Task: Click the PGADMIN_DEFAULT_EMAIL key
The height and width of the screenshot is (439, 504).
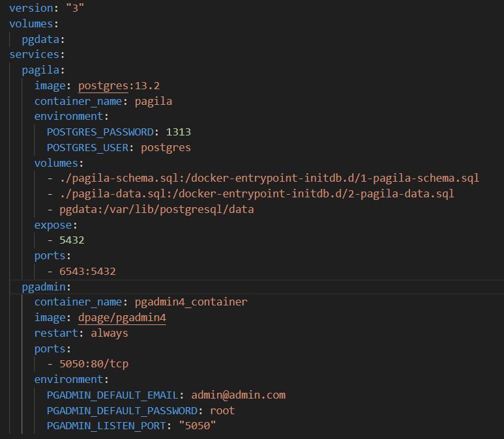Action: [113, 395]
